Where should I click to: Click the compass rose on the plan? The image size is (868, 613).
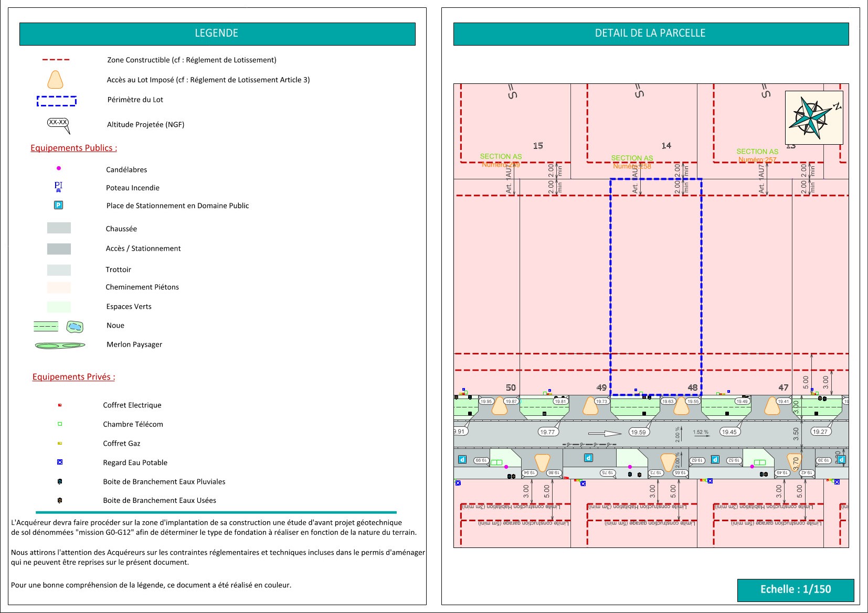813,117
